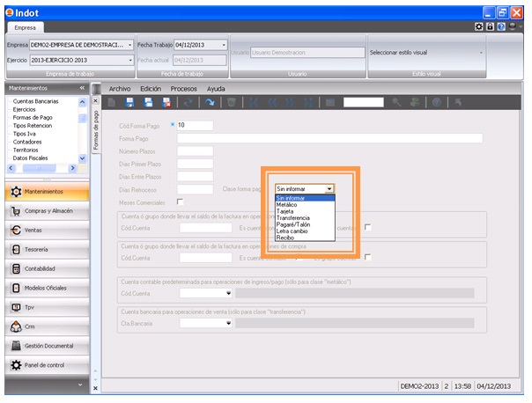
Task: Open the Cta.Bancaria dropdown arrow
Action: pos(227,323)
